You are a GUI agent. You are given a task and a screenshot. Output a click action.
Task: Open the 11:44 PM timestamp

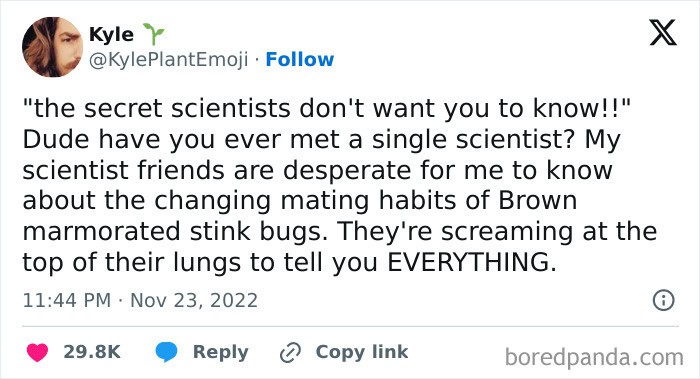[67, 300]
